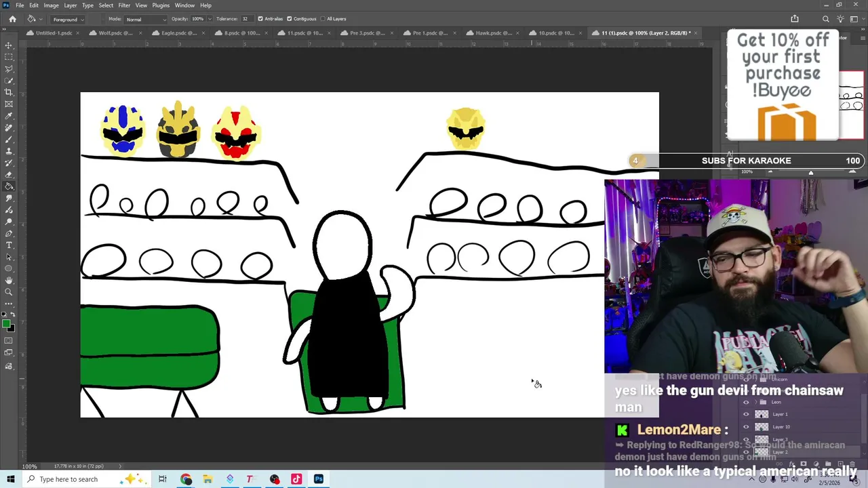Select the History Brush tool
This screenshot has width=868, height=488.
[9, 163]
